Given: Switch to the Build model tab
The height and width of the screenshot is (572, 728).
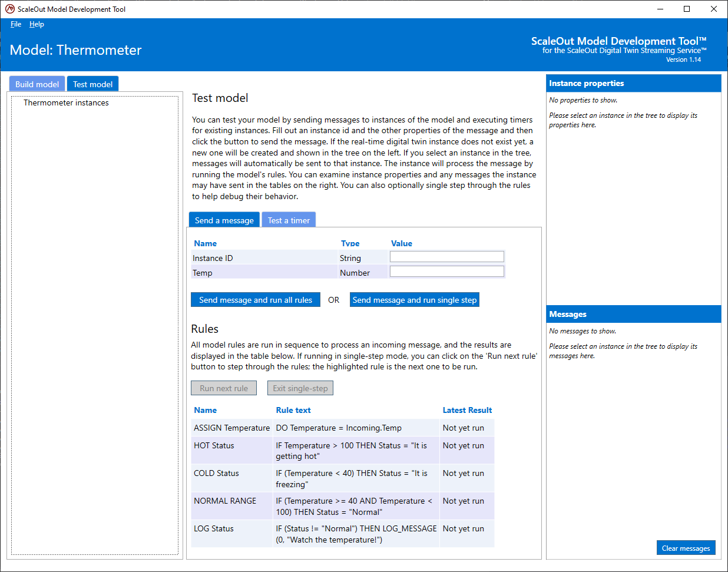Looking at the screenshot, I should [37, 84].
